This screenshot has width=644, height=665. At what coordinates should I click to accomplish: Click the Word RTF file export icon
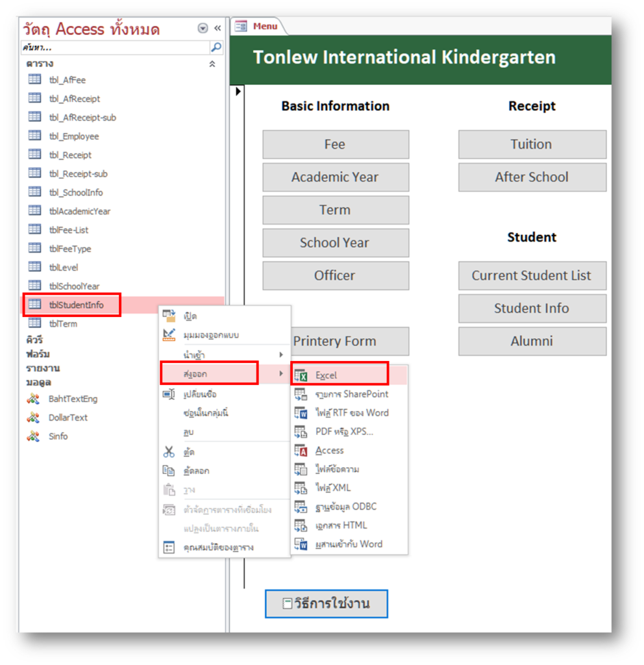pos(301,413)
